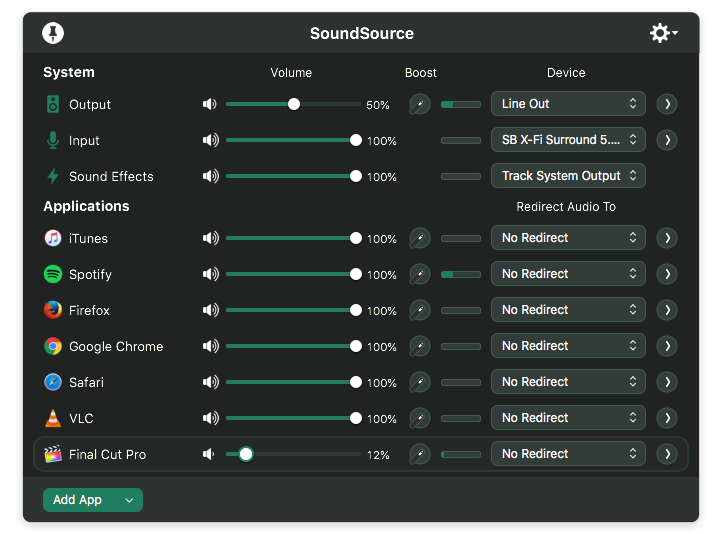Viewport: 721px width, 534px height.
Task: Click the Spotify boost level bar
Action: pos(461,274)
